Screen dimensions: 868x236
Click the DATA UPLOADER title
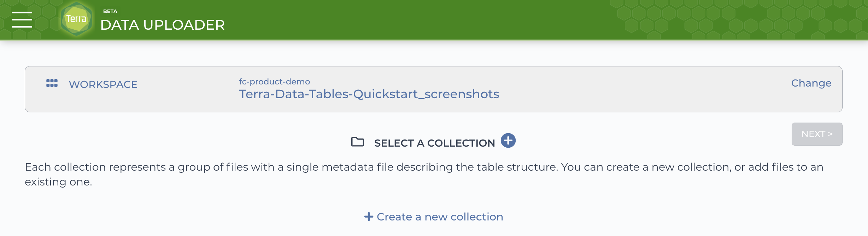[x=163, y=25]
